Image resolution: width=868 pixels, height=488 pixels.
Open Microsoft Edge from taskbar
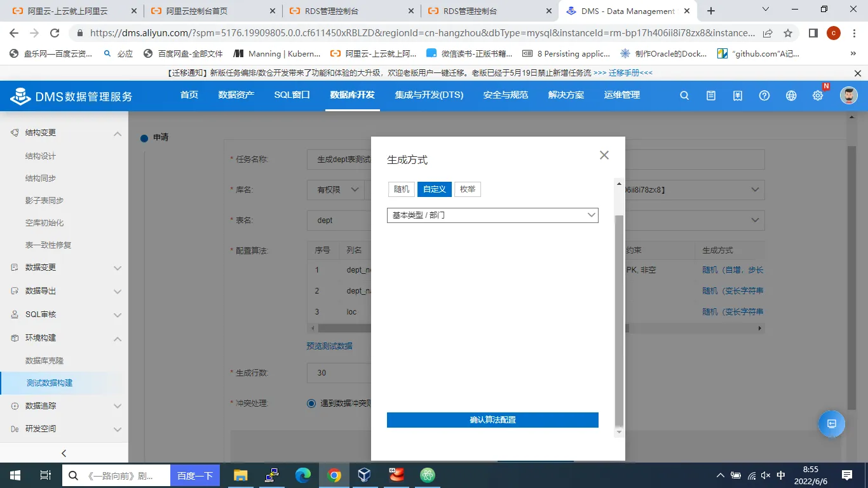click(303, 475)
